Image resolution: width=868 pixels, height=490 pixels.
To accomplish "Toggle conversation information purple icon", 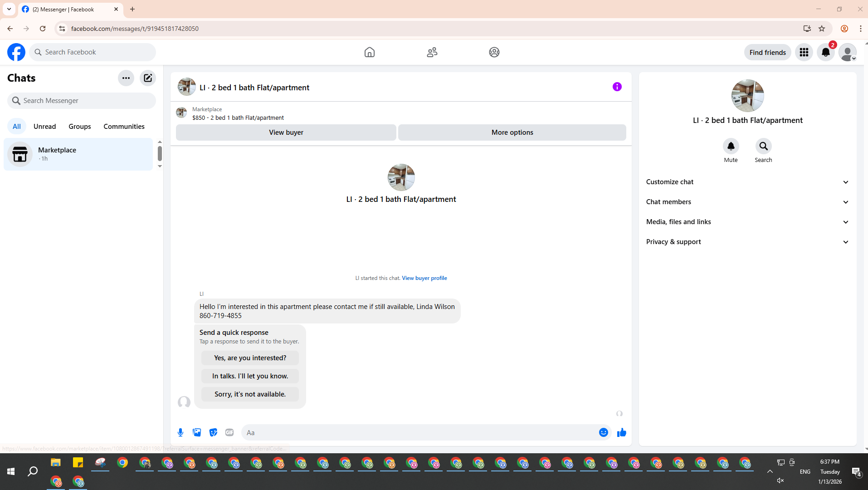I will click(617, 87).
